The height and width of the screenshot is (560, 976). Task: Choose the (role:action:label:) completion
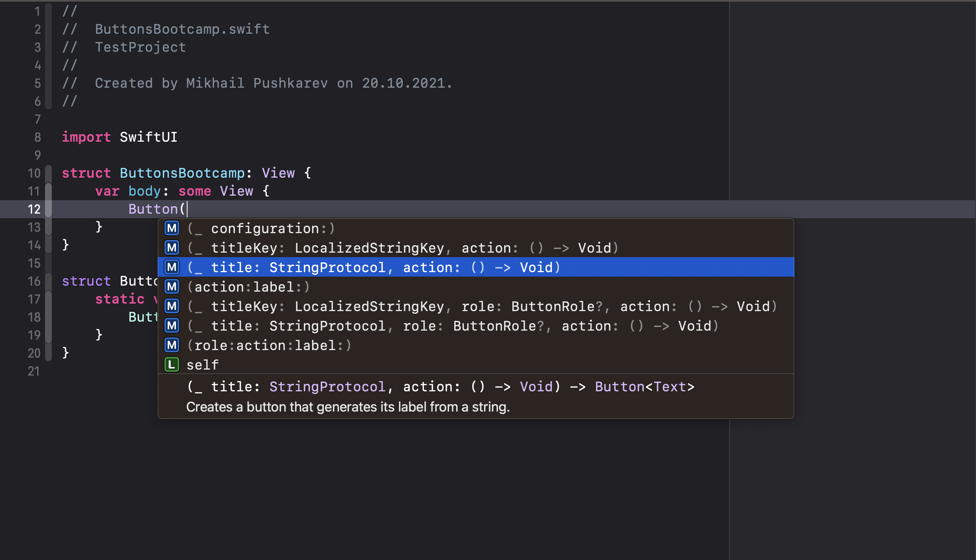click(x=269, y=345)
